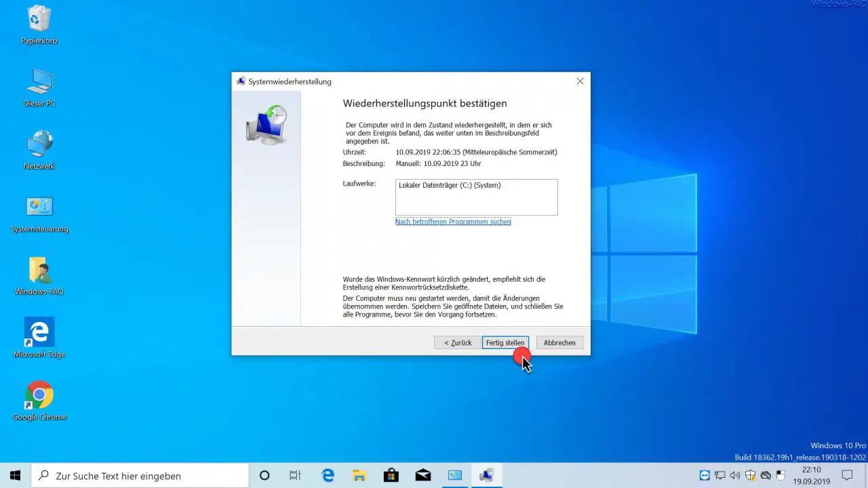Open File Explorer from taskbar
The image size is (868, 488).
coord(359,476)
